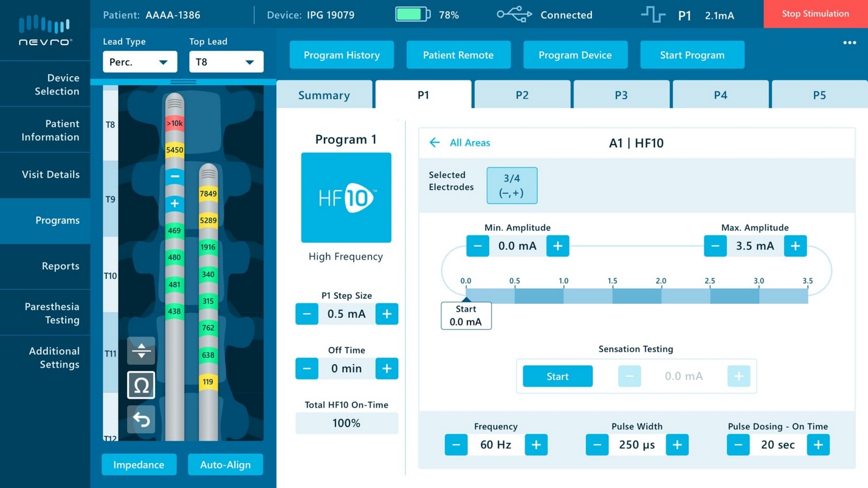
Task: Click the Start Program button
Action: [692, 55]
